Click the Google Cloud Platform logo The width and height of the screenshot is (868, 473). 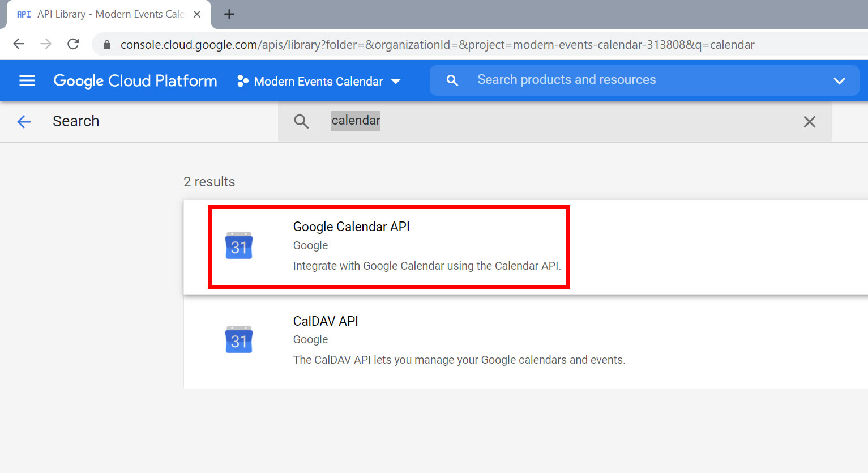point(135,81)
